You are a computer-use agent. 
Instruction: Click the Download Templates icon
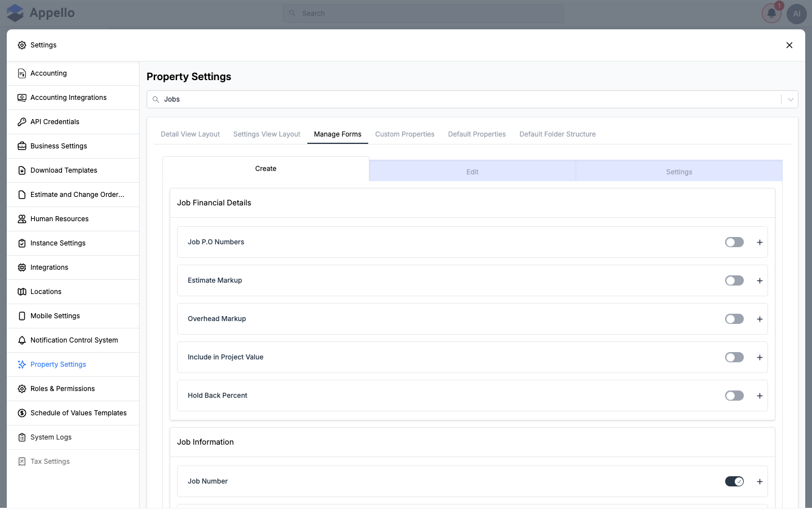click(22, 170)
